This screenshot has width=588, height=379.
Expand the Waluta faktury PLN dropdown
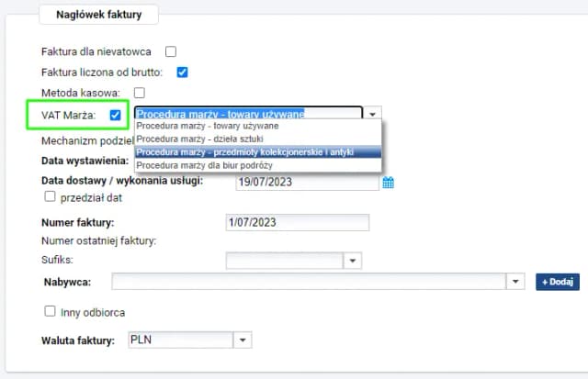pos(243,340)
